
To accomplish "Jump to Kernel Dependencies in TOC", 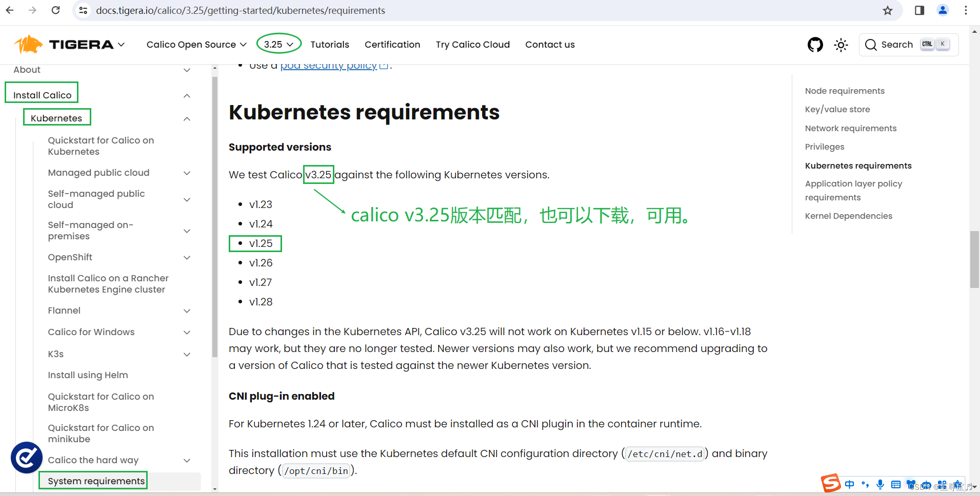I will pos(849,216).
